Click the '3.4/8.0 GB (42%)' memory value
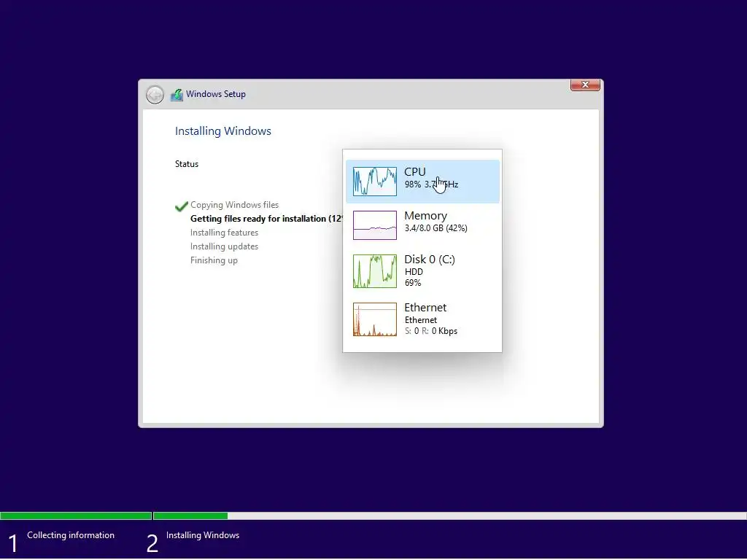Screen dimensions: 747x560 436,228
